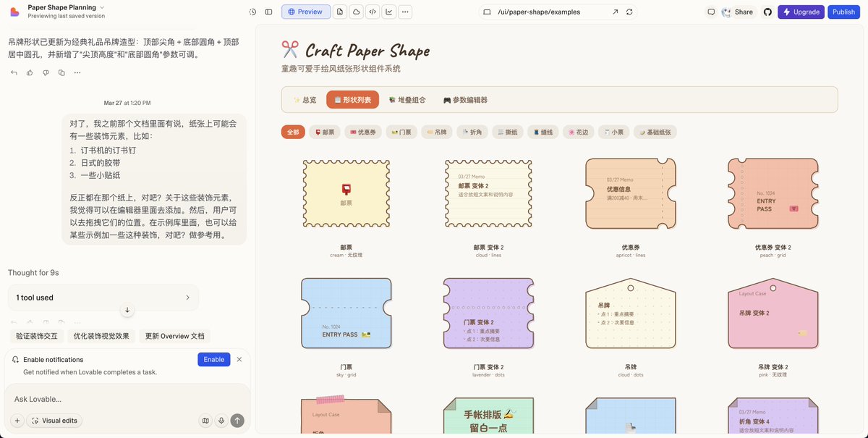The image size is (868, 438).
Task: Expand the Paper Shape Planning project dropdown
Action: 102,7
